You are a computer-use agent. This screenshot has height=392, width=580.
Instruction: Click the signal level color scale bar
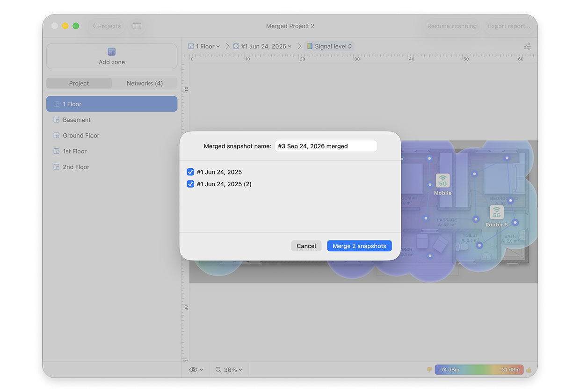[x=479, y=370]
